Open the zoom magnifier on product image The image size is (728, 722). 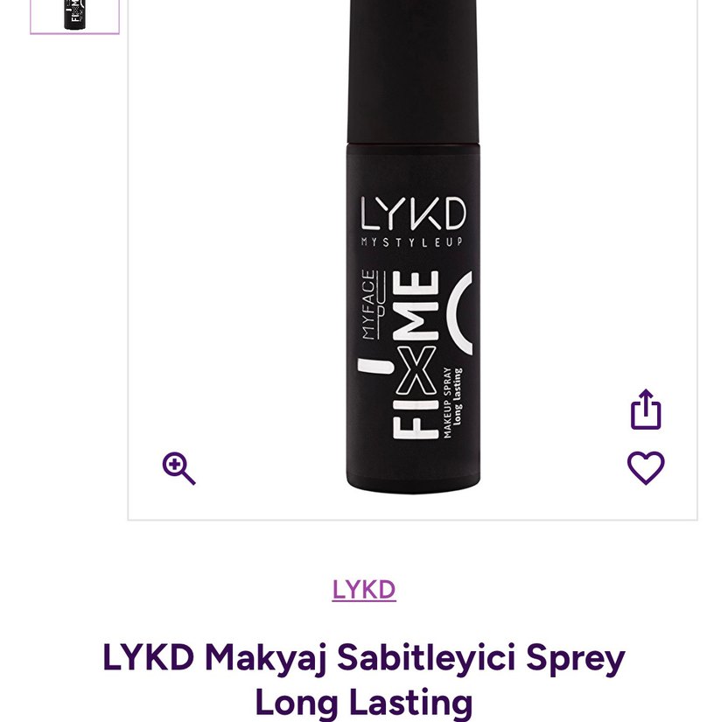178,468
